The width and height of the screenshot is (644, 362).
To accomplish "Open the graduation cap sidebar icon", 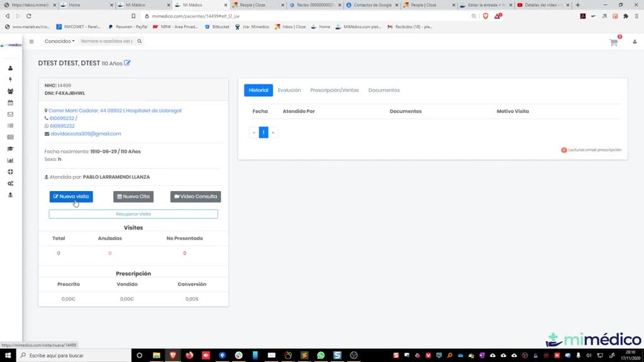I will point(10,149).
